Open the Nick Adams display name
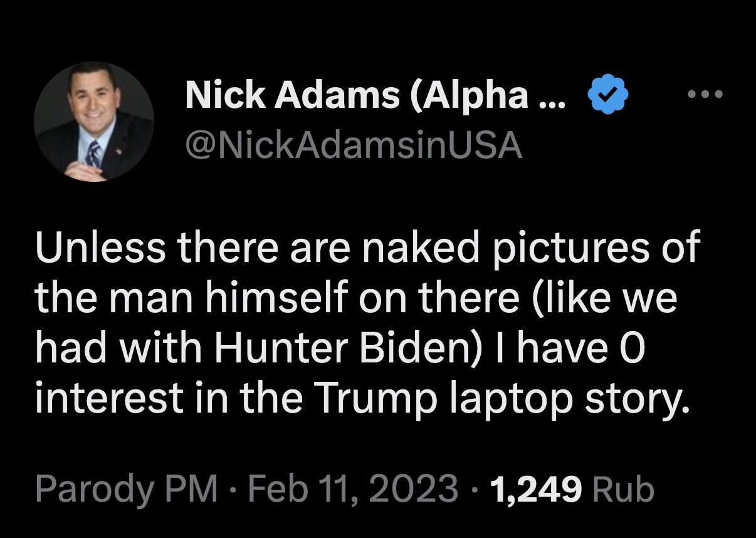 pyautogui.click(x=293, y=97)
